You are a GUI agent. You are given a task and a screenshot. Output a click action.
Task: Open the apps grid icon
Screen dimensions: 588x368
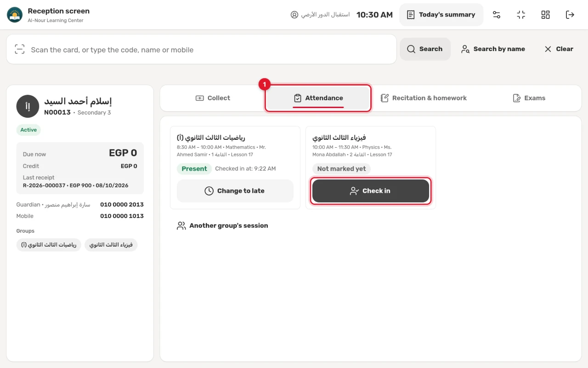545,15
